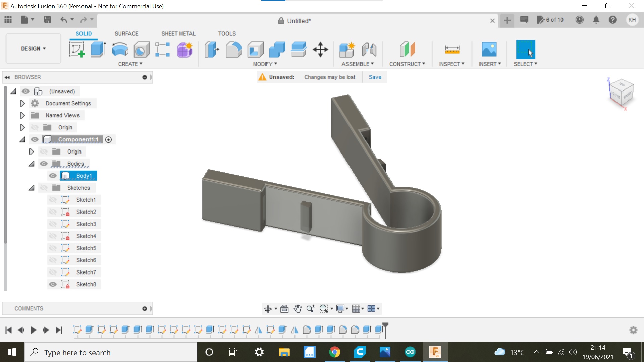This screenshot has height=362, width=644.
Task: Select the Press Pull tool
Action: click(212, 49)
